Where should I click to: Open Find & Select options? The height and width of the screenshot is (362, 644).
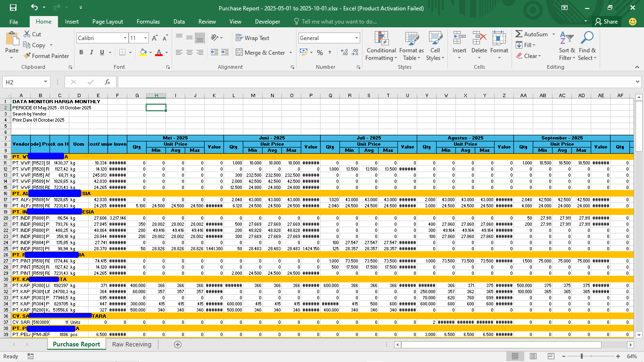point(587,46)
